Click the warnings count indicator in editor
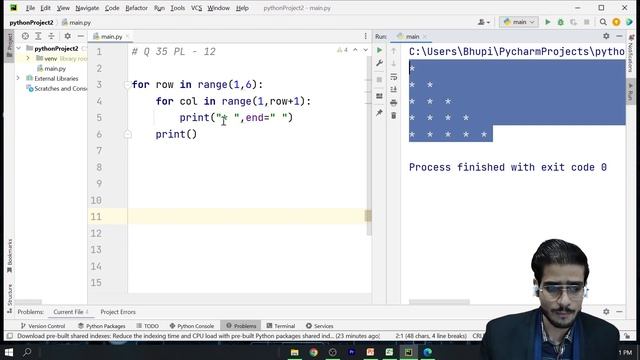Image resolution: width=640 pixels, height=360 pixels. click(342, 50)
